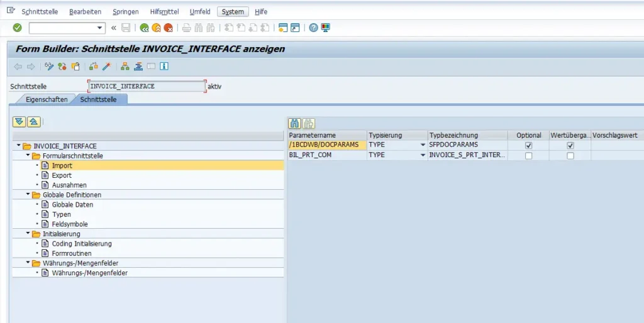The image size is (644, 323).
Task: Click the Print icon in toolbar
Action: (x=186, y=28)
